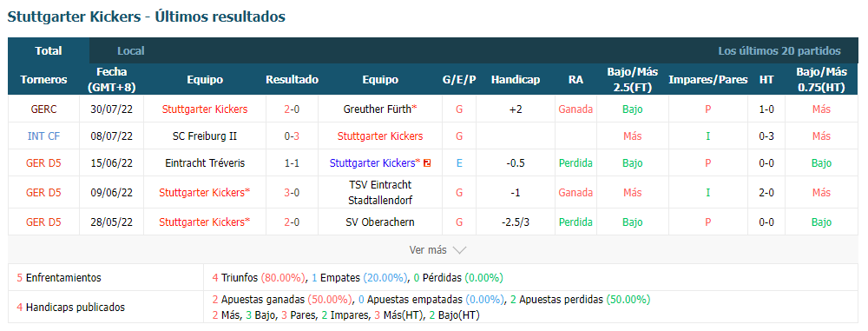Open SC Freiburg II team link
868x331 pixels.
pyautogui.click(x=205, y=136)
